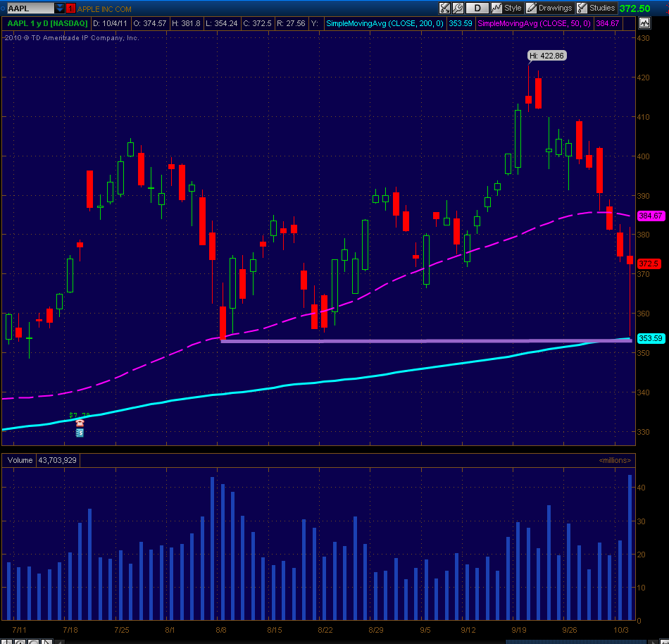Click the Volume panel label
Image resolution: width=669 pixels, height=644 pixels.
pos(20,460)
